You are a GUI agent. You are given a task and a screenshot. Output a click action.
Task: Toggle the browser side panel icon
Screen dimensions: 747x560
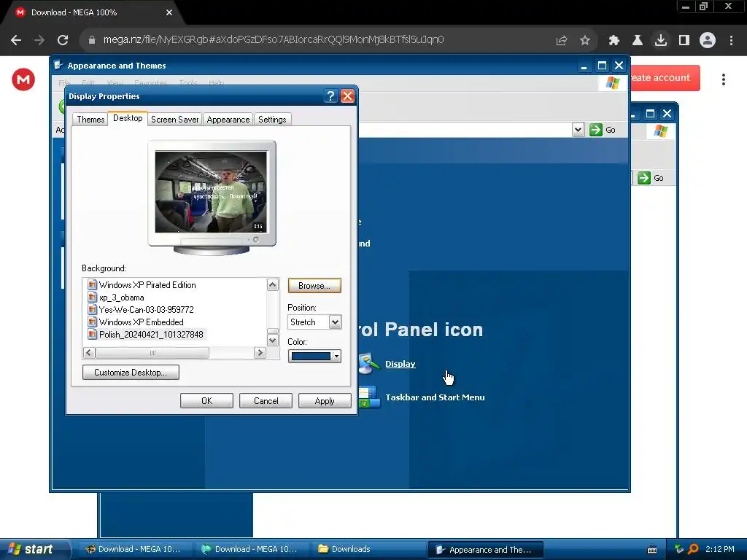pyautogui.click(x=684, y=40)
